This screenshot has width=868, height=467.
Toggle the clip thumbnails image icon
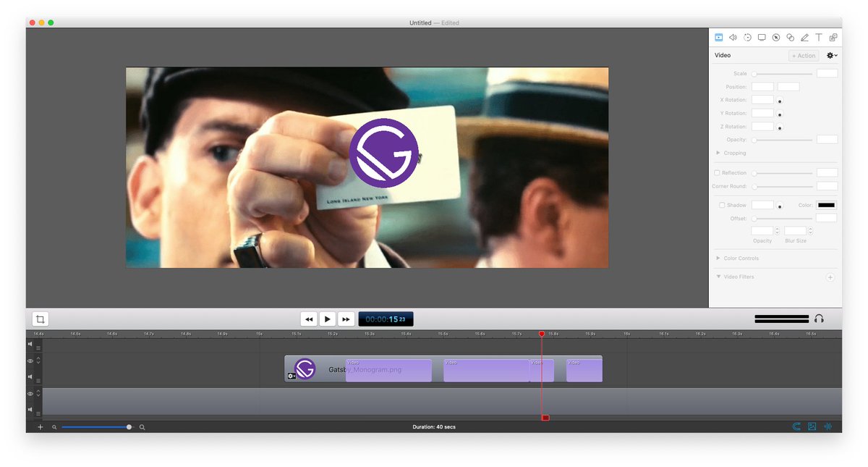point(812,426)
